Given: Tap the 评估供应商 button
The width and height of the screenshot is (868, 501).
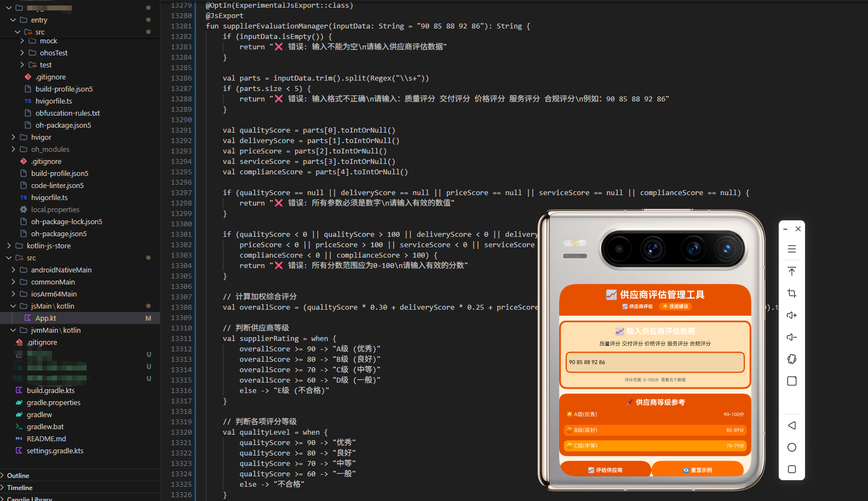Looking at the screenshot, I should pos(605,470).
